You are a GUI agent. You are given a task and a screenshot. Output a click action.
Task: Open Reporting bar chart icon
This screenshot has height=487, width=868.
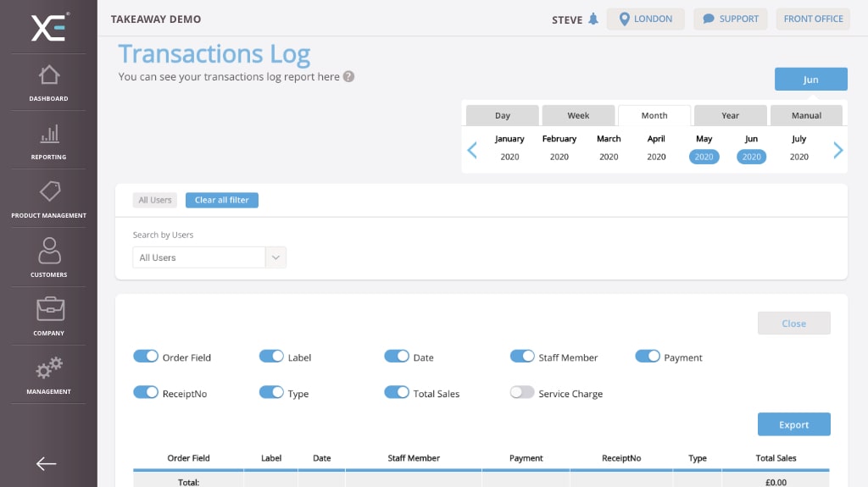coord(48,135)
